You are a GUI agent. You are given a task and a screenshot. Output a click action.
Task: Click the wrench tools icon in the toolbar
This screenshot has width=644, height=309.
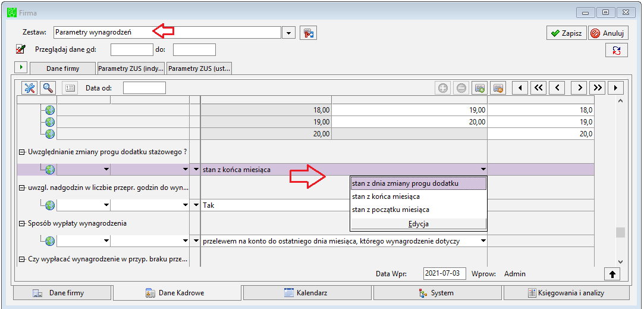[30, 88]
